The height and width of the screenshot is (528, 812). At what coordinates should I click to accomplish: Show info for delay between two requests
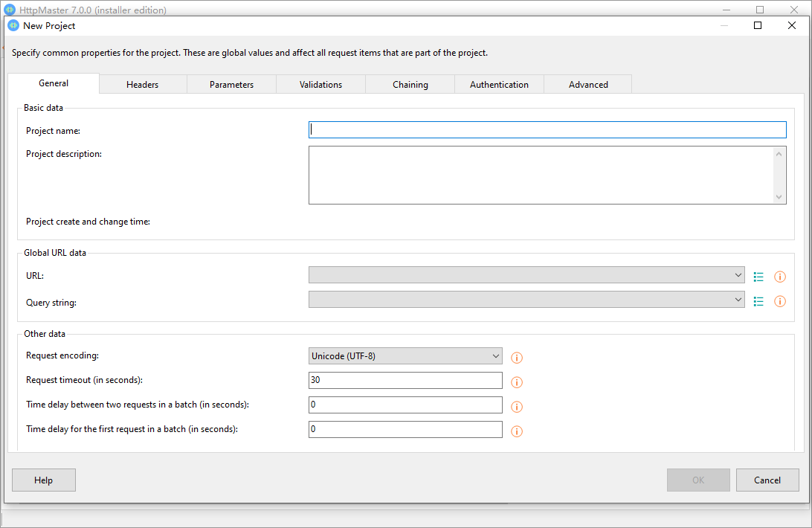pyautogui.click(x=516, y=407)
